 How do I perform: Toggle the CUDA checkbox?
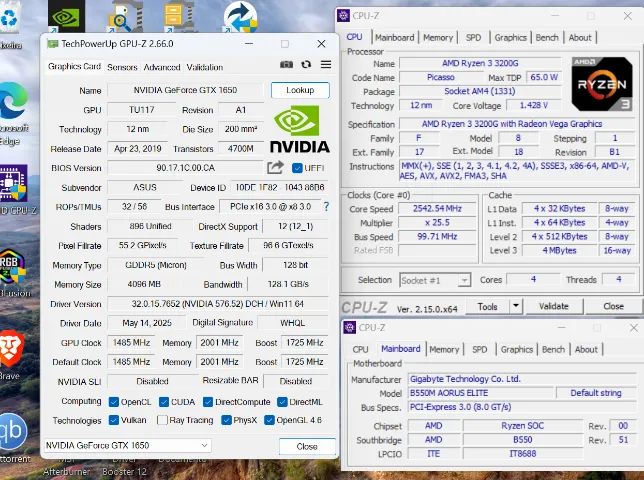click(164, 402)
